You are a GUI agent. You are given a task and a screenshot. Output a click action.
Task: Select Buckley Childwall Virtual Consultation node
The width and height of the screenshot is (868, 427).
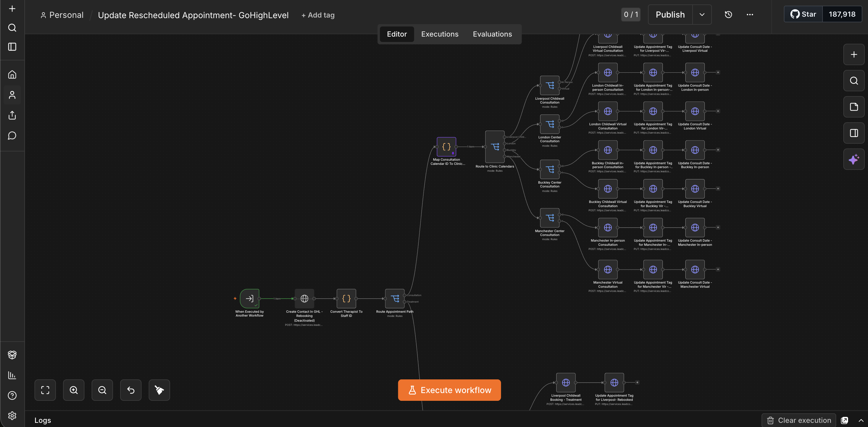[608, 189]
